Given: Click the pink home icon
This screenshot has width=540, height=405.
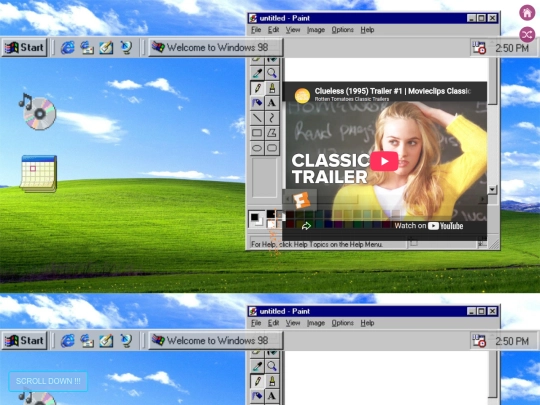Looking at the screenshot, I should [527, 13].
